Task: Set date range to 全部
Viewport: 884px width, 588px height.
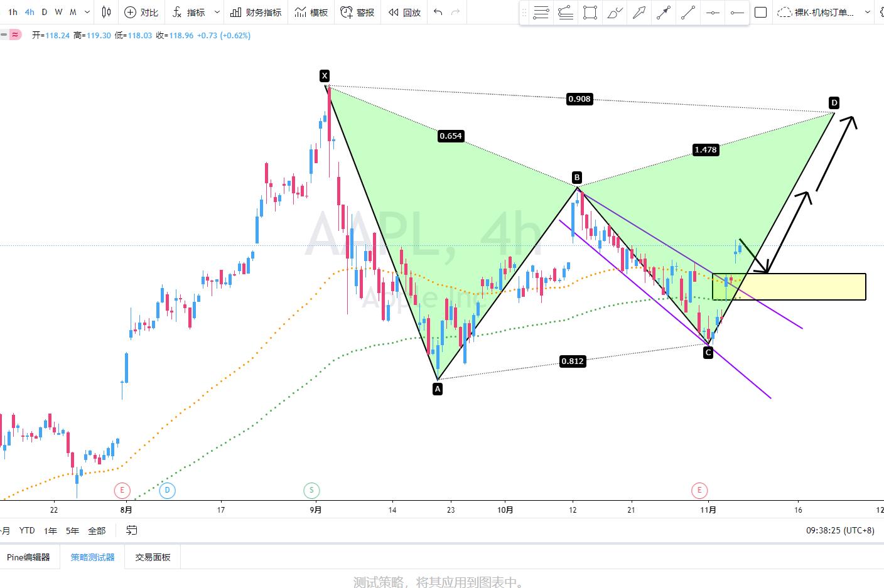Action: tap(97, 530)
